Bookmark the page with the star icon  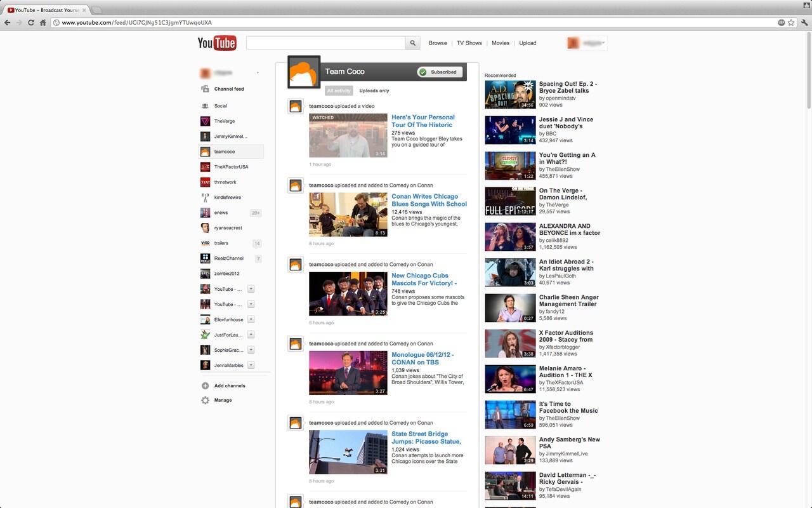coord(791,22)
